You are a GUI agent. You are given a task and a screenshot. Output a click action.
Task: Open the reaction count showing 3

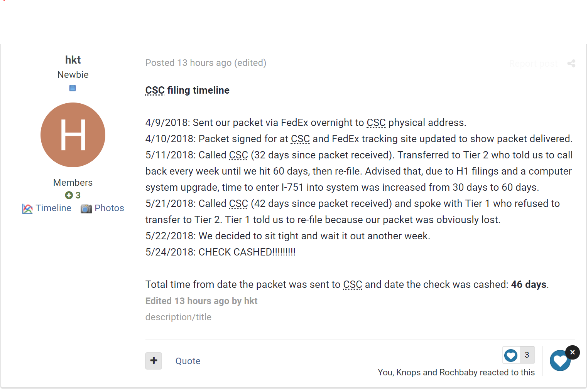[527, 355]
